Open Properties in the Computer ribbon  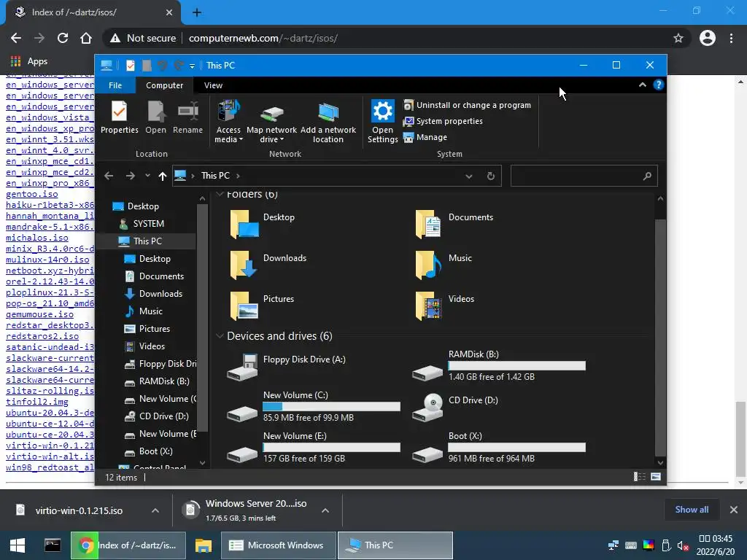(x=119, y=117)
